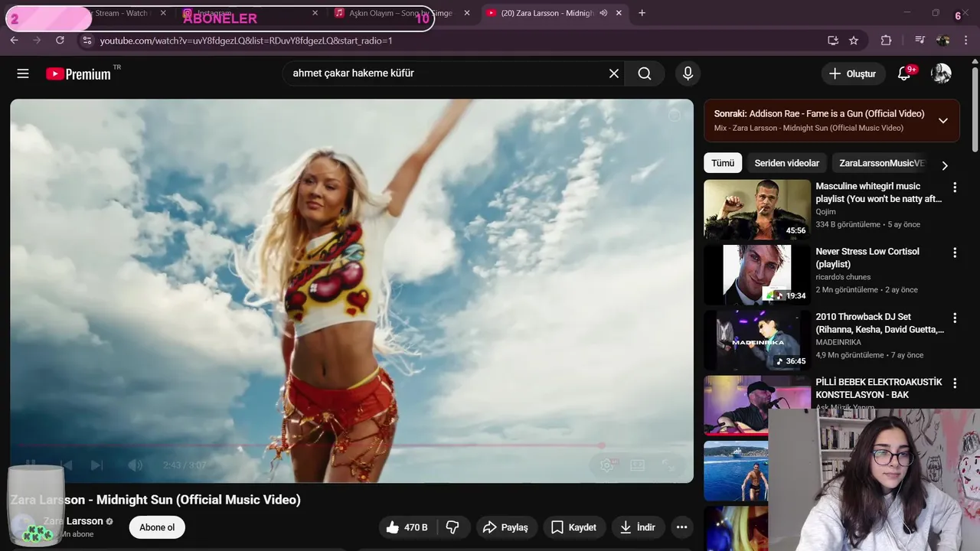Open the browser media controls
Viewport: 980px width, 551px height.
click(x=920, y=41)
